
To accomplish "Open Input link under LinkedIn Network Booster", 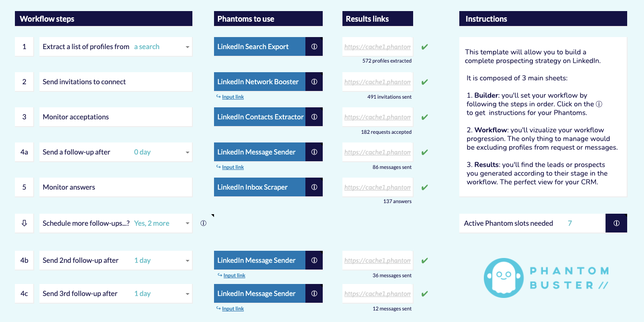I will (x=233, y=97).
